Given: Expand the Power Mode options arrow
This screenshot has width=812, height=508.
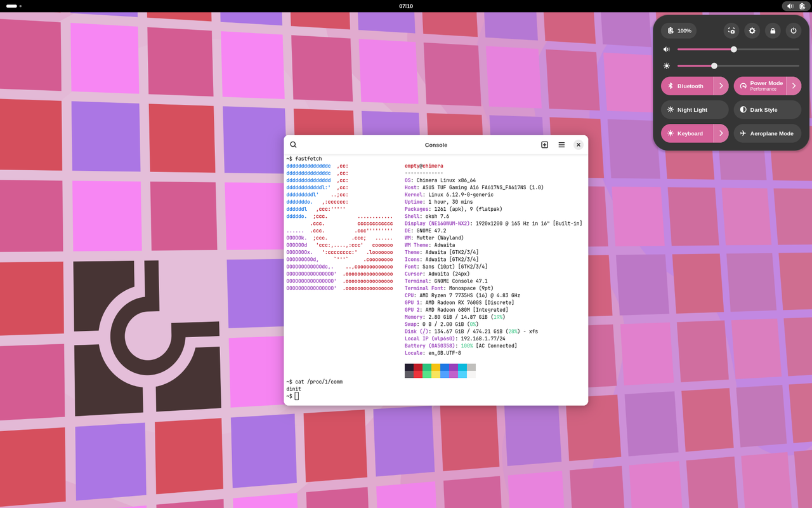Looking at the screenshot, I should point(794,86).
